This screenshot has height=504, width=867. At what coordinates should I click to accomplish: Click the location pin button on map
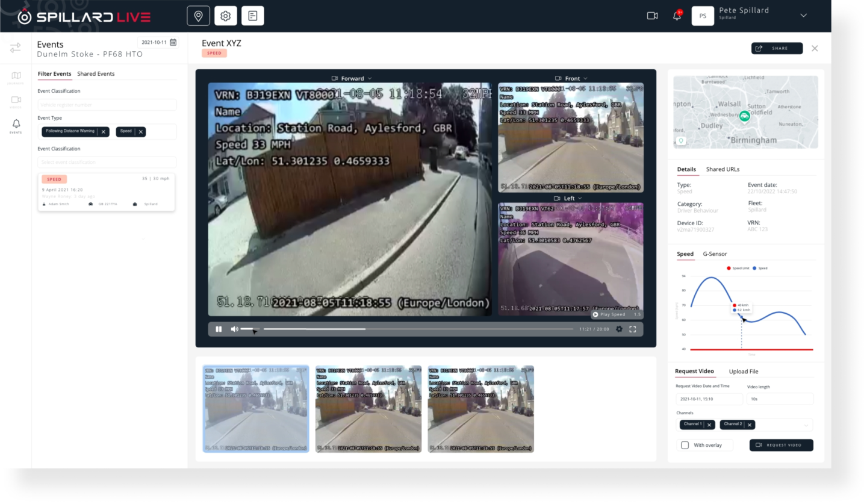click(x=681, y=141)
